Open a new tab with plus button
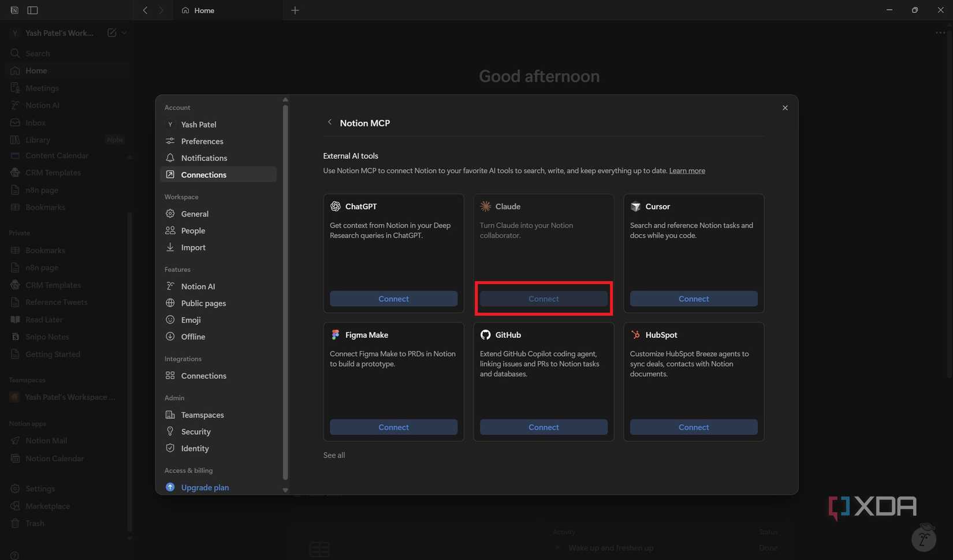 [x=295, y=10]
